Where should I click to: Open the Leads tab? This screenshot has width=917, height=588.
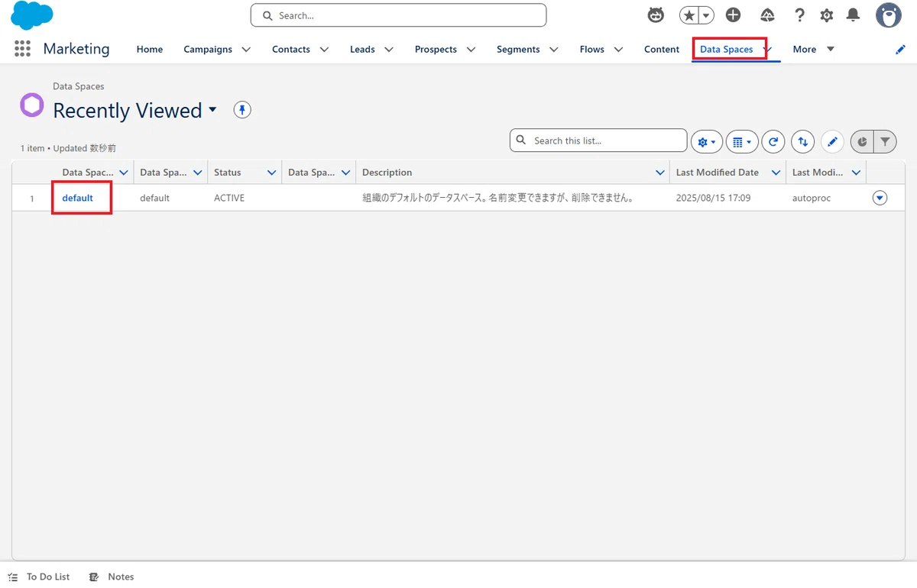tap(362, 50)
